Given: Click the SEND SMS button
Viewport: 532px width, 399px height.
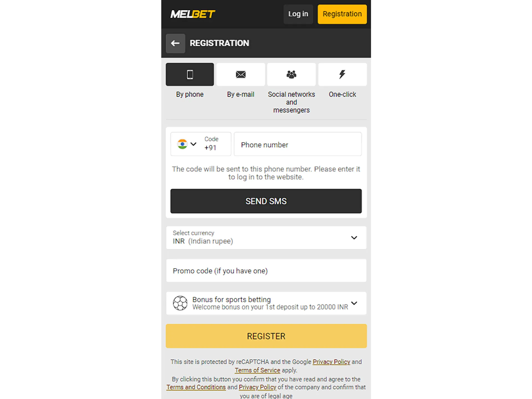Looking at the screenshot, I should (266, 201).
